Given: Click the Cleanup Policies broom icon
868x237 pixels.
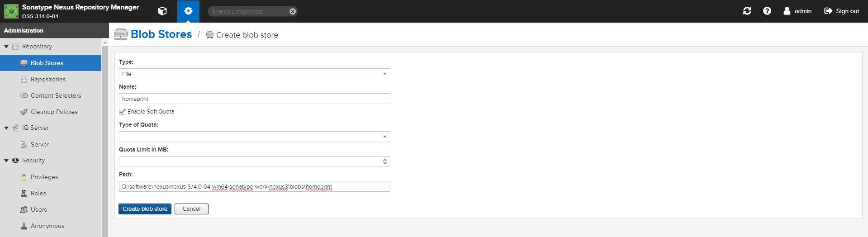Looking at the screenshot, I should point(24,112).
